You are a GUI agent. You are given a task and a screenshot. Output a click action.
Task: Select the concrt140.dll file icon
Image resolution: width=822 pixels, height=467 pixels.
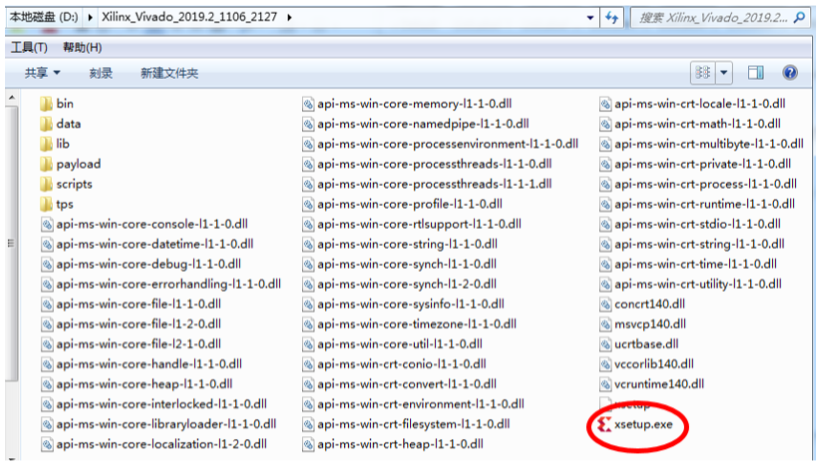pyautogui.click(x=605, y=305)
